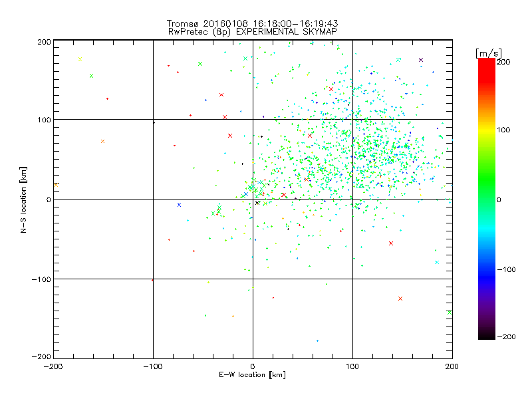The height and width of the screenshot is (399, 532).
Task: Click the x-axis tick label -100
Action: coord(153,367)
